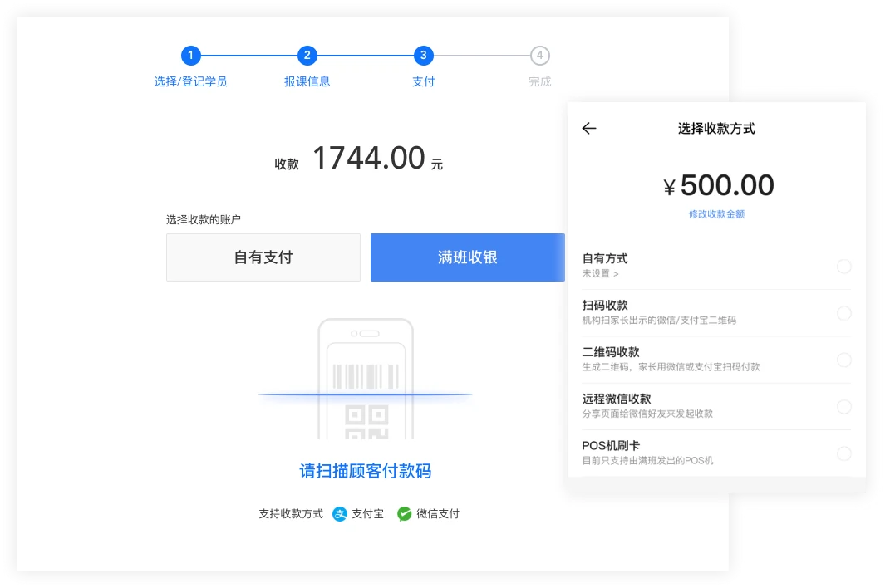Select the 扫码收款 radio button
The width and height of the screenshot is (890, 588).
(x=844, y=313)
